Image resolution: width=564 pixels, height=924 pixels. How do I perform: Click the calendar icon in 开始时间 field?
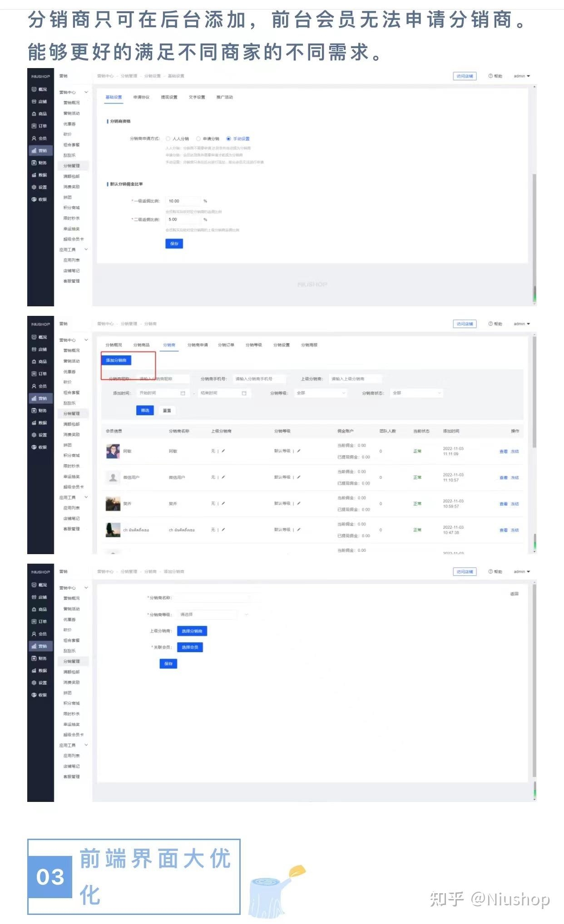point(183,393)
